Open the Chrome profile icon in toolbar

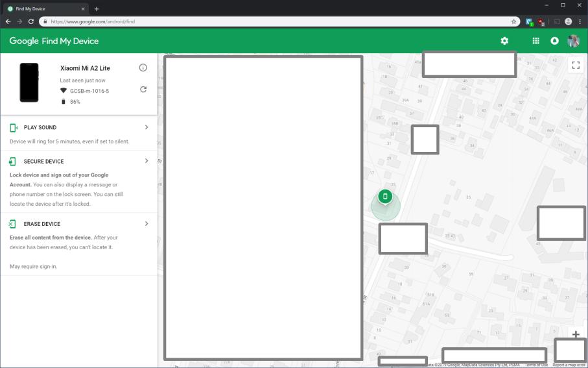pyautogui.click(x=568, y=21)
